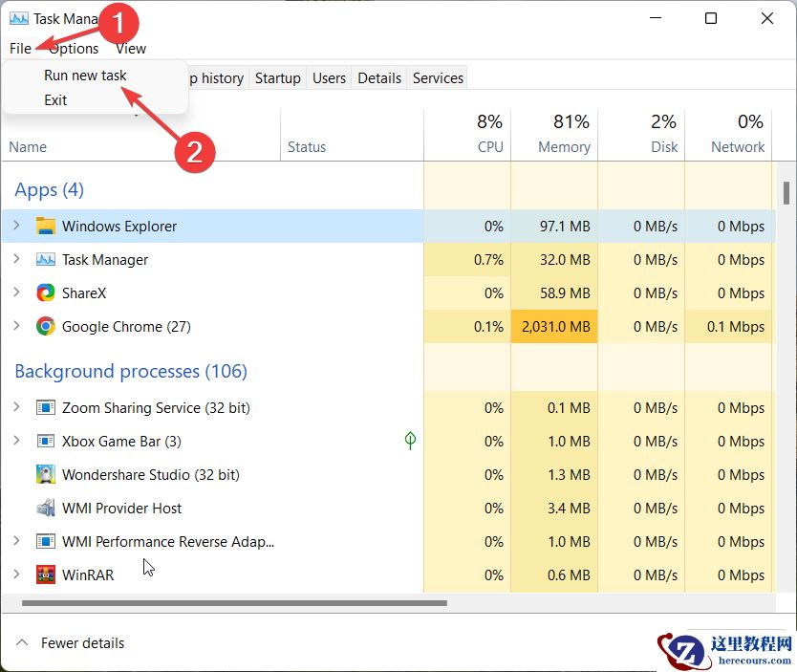Click the horizontal scrollbar at the bottom
This screenshot has height=672, width=797.
tap(234, 603)
